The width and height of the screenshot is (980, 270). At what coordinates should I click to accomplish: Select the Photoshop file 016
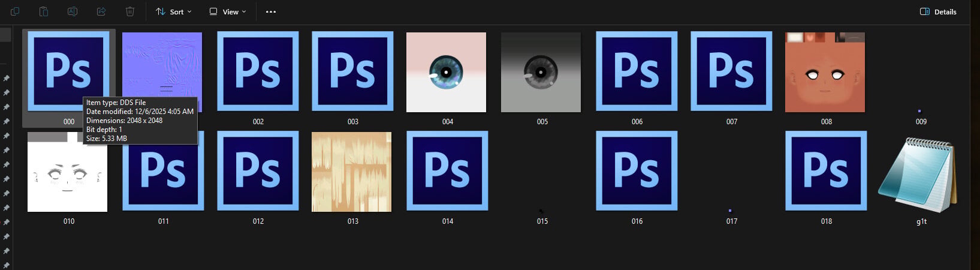pyautogui.click(x=637, y=172)
